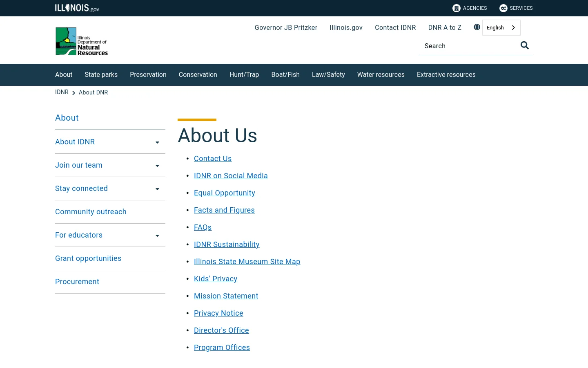Click the SERVICES text link
Screen dimensions: 588x368
[x=521, y=8]
